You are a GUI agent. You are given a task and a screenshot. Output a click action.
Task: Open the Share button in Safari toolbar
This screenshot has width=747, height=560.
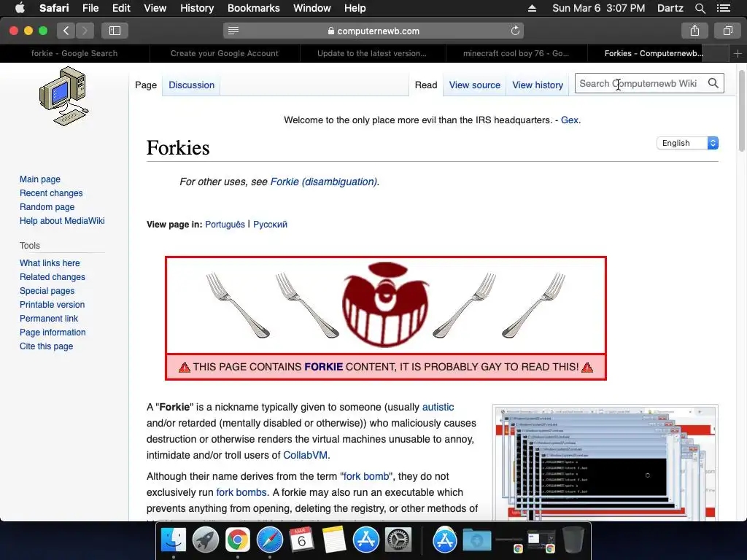coord(694,31)
